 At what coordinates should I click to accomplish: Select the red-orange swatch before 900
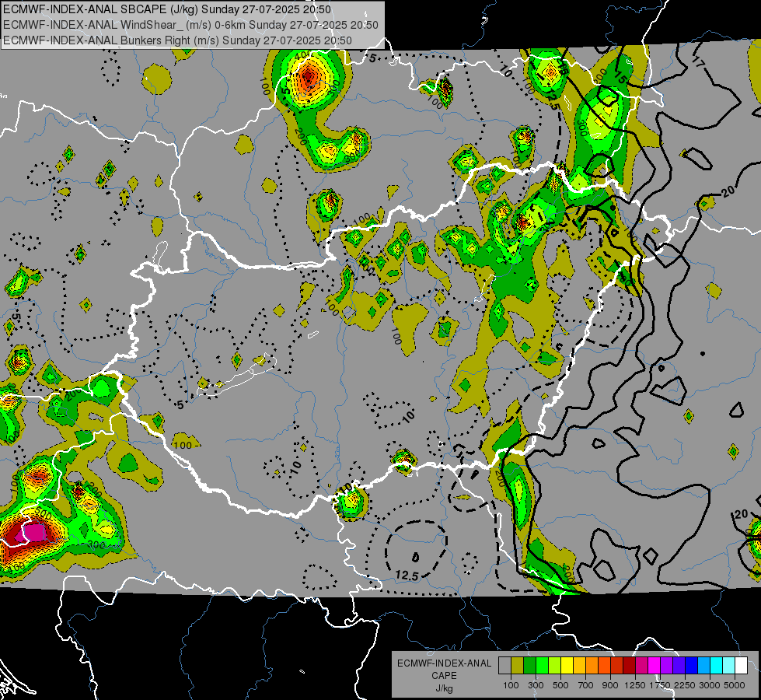tap(604, 666)
